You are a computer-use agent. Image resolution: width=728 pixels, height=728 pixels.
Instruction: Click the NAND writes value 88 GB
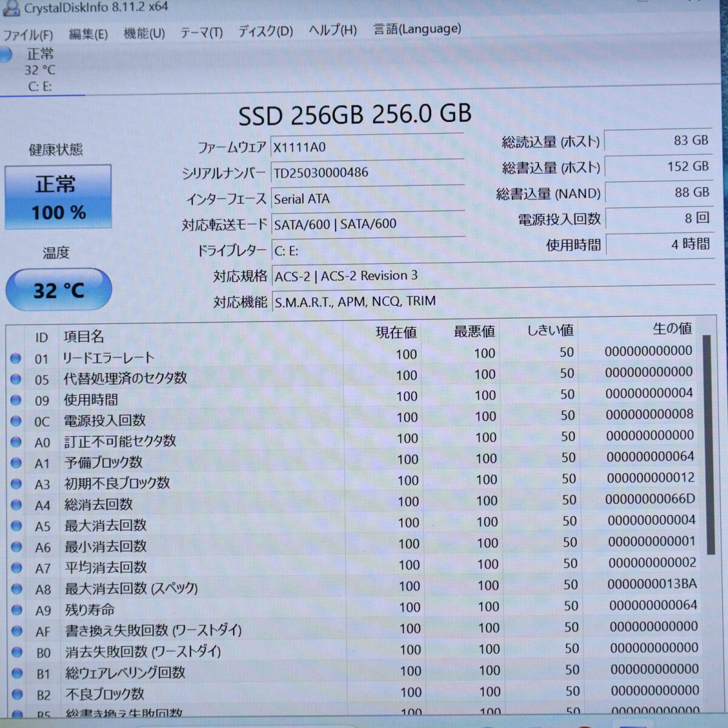[659, 192]
